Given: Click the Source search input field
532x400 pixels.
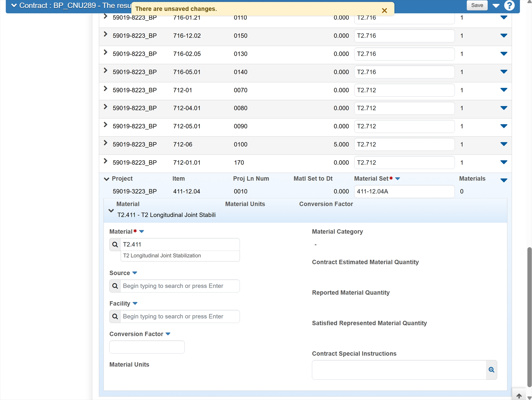Looking at the screenshot, I should pos(179,286).
